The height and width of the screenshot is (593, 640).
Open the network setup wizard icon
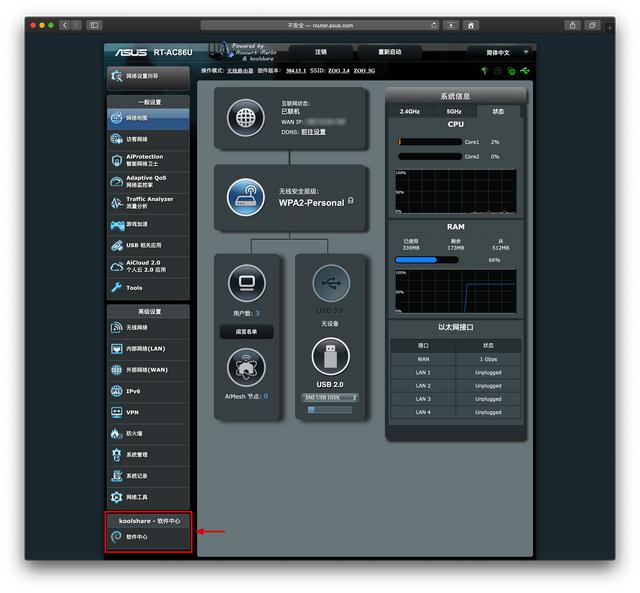click(117, 76)
